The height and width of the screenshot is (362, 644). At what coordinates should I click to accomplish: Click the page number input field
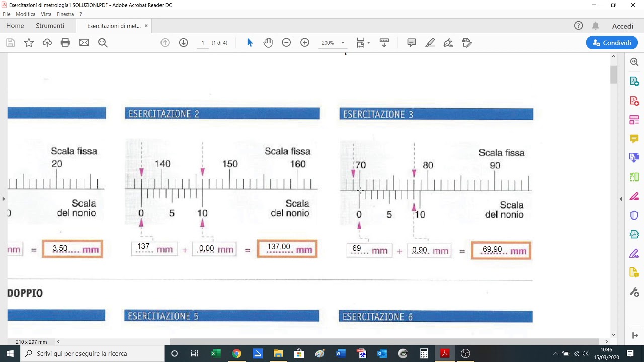(x=203, y=43)
